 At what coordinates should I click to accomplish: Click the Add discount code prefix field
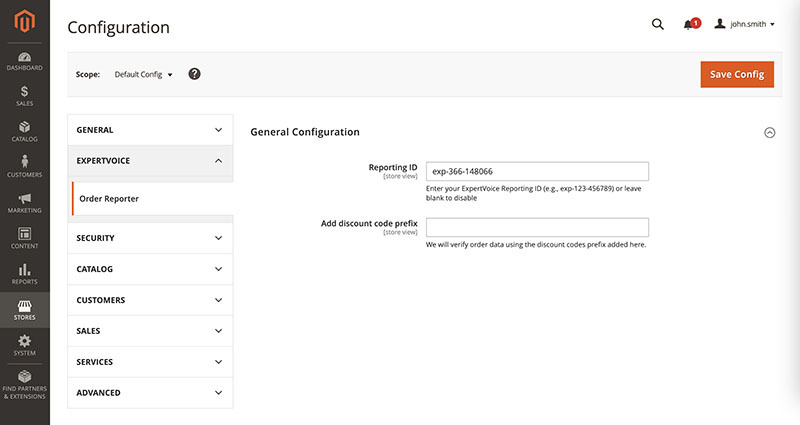pyautogui.click(x=537, y=228)
